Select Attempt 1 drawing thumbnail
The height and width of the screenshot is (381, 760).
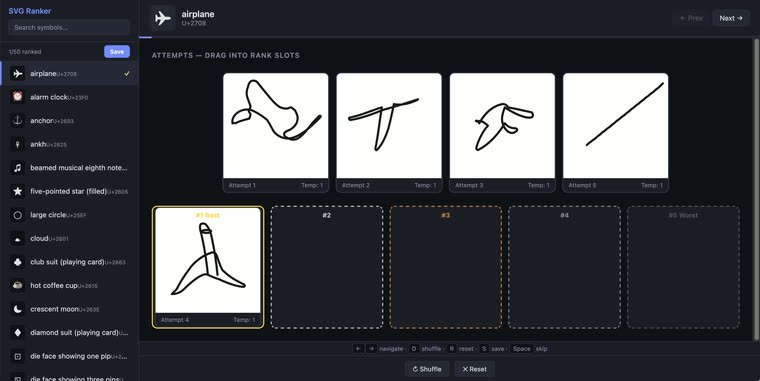(275, 132)
